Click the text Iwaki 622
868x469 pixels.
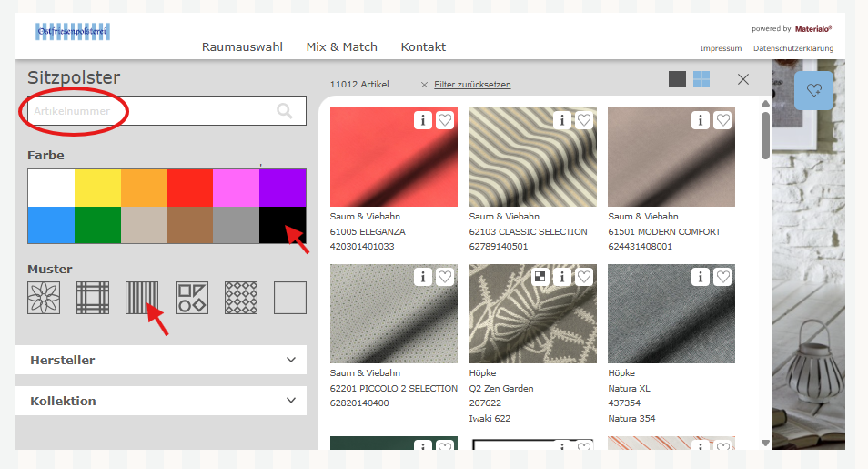490,419
